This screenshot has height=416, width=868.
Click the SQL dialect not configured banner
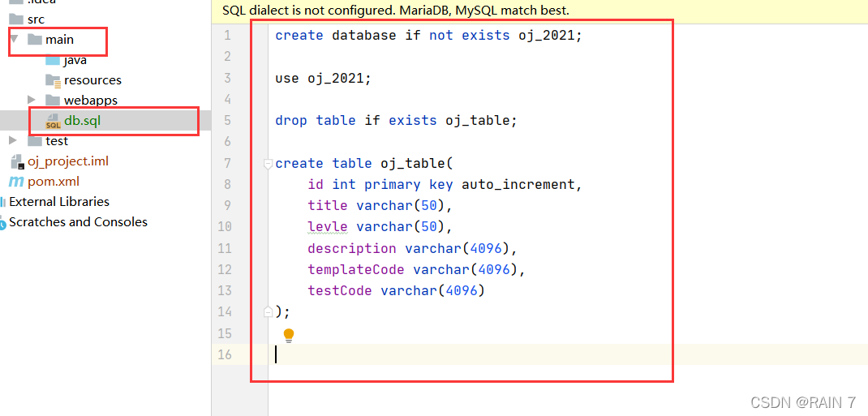click(539, 10)
